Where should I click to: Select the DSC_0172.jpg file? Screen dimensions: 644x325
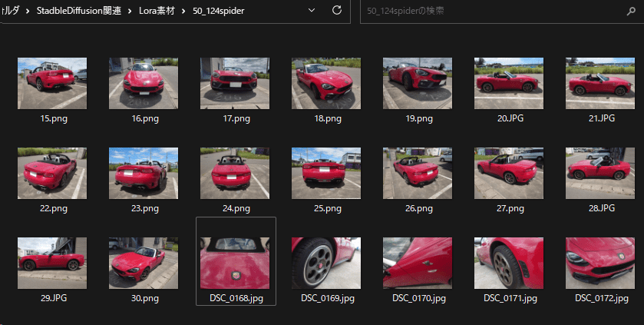[600, 263]
